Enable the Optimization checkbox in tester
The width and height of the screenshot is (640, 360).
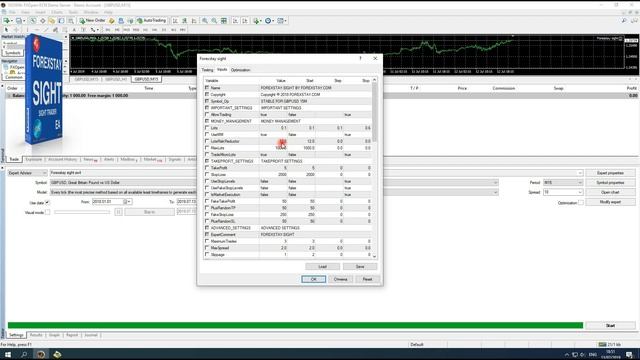(x=580, y=202)
